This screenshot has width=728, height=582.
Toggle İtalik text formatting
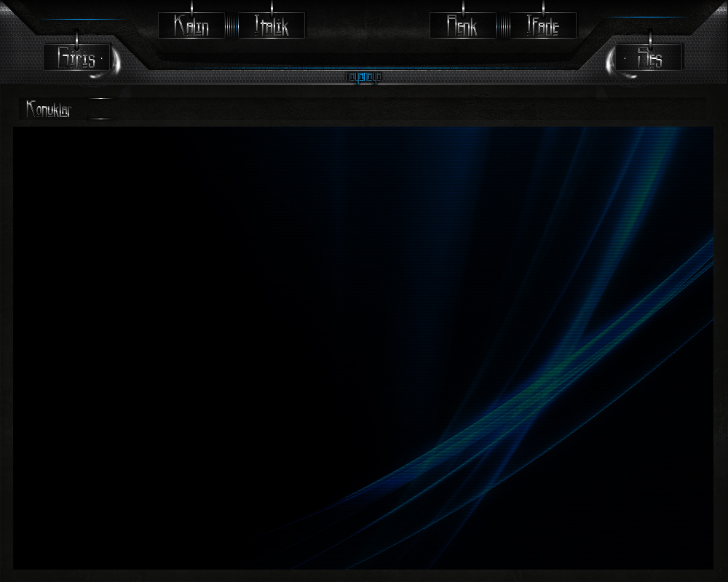272,26
